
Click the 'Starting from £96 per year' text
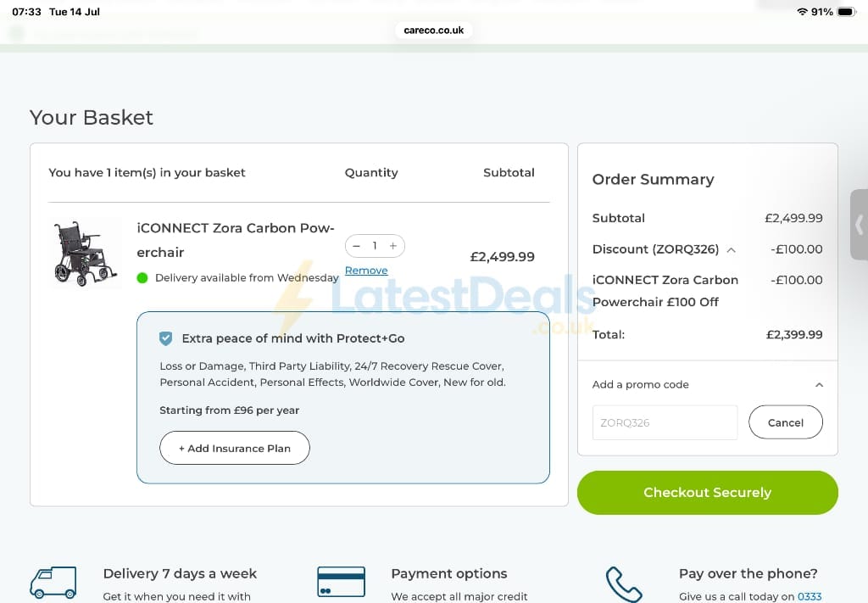[229, 410]
